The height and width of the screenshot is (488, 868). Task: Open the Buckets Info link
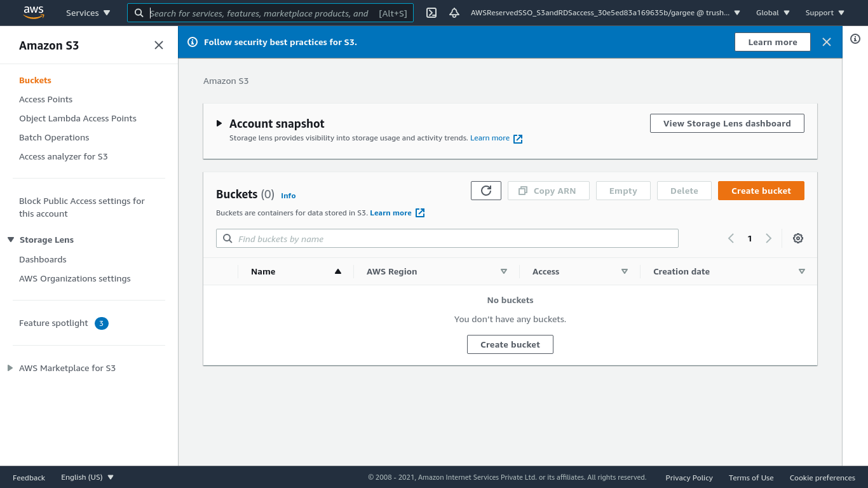(288, 196)
